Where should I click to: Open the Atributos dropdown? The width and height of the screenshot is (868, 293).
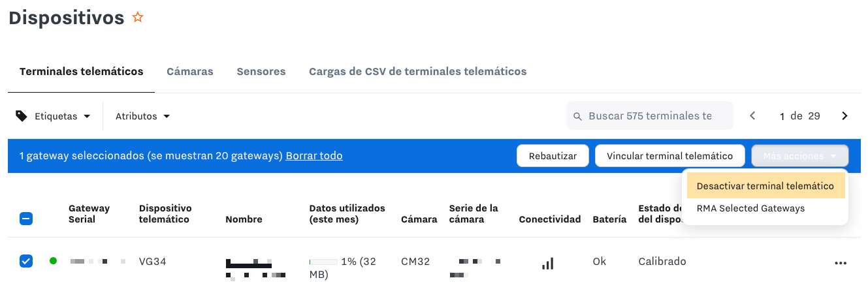tap(143, 116)
